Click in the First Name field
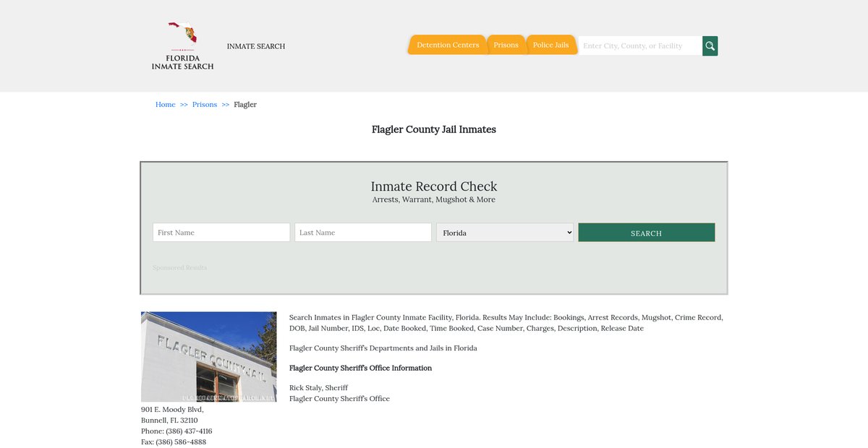 [221, 233]
